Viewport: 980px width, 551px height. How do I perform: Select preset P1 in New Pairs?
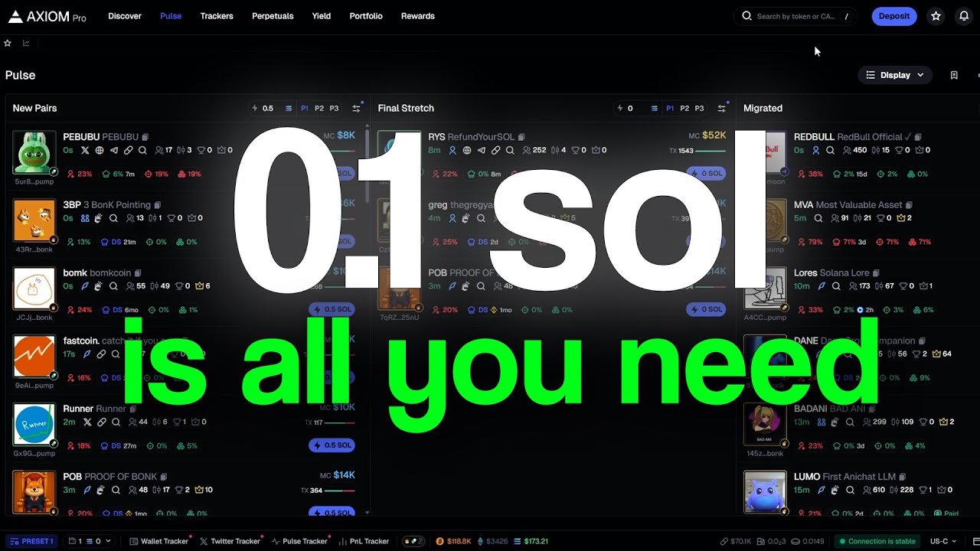click(304, 109)
